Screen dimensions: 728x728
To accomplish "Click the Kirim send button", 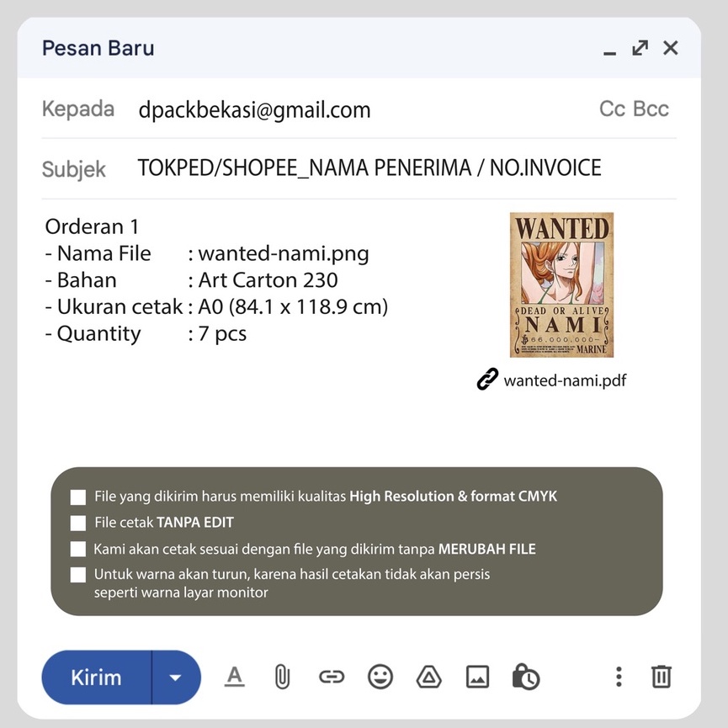I will 97,678.
